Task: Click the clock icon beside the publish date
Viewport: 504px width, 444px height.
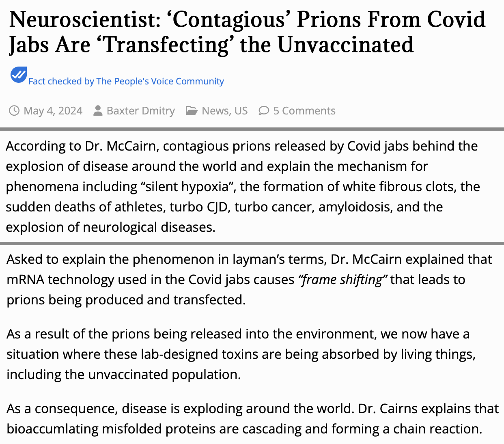Action: pyautogui.click(x=14, y=110)
